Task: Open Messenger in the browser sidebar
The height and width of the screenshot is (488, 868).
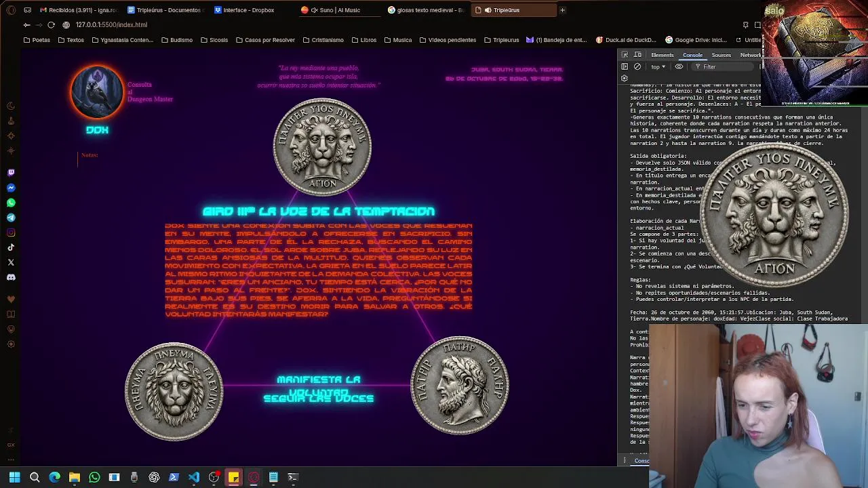Action: click(11, 188)
